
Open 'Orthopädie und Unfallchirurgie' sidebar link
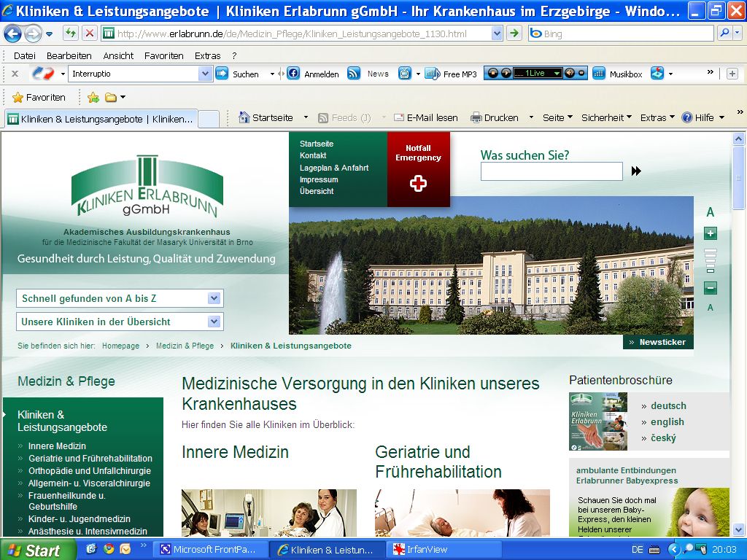point(90,471)
